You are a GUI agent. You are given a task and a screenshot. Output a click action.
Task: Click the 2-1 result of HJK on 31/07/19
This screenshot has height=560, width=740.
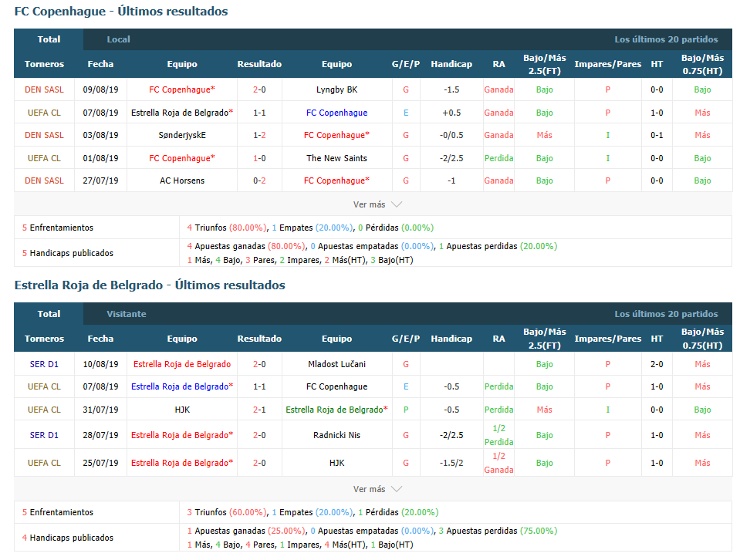click(259, 410)
